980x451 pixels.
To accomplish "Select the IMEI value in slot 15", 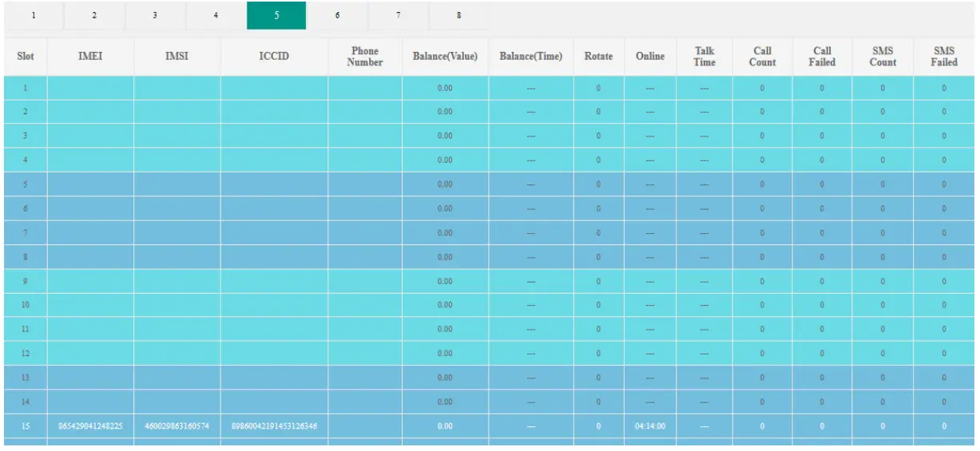I will (x=90, y=426).
